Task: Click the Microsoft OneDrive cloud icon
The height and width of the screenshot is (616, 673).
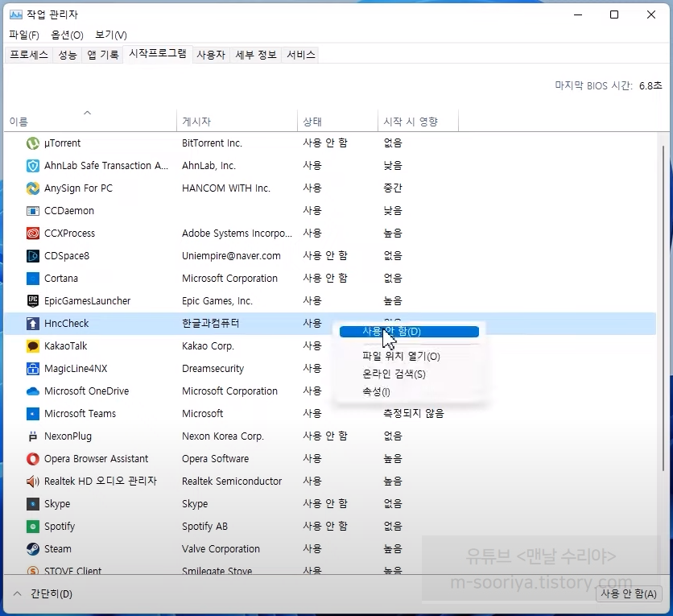Action: [33, 391]
